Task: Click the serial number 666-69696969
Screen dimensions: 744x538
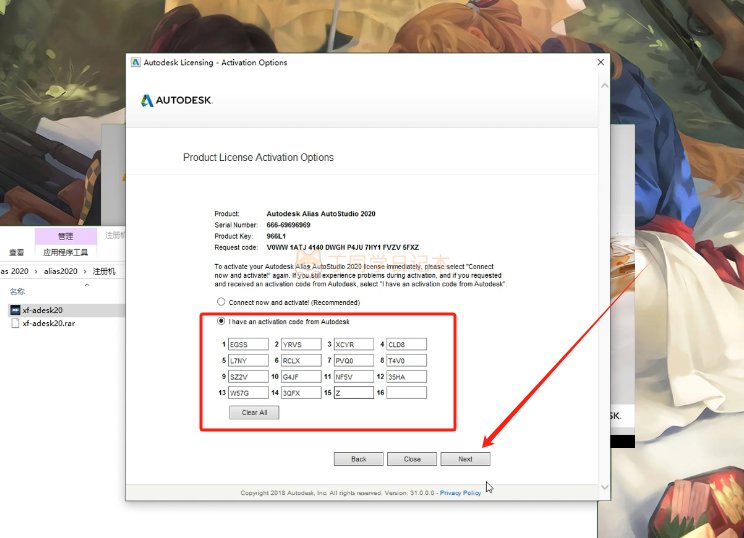Action: (x=288, y=225)
